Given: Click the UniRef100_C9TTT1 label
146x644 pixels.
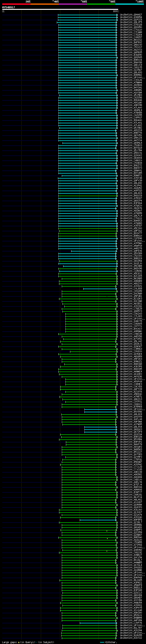Looking at the screenshot, I should pos(131,326).
